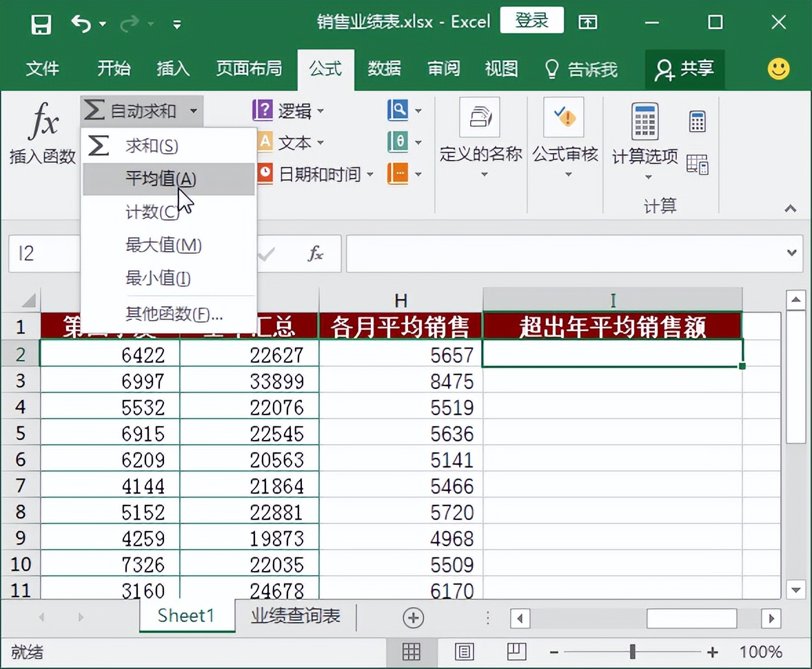Click the 登录 sign-in button

[531, 20]
